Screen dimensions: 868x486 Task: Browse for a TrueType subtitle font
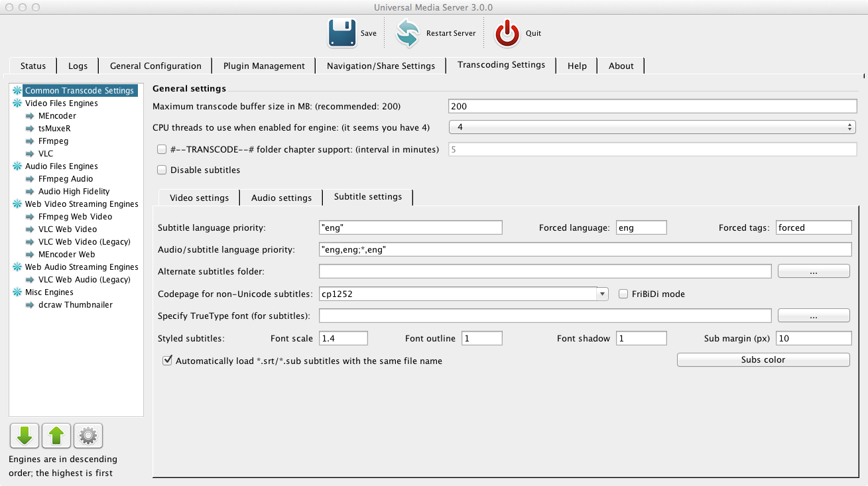point(814,316)
